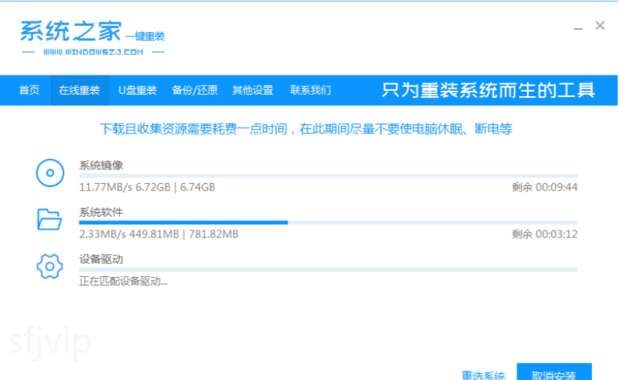The image size is (620, 380).
Task: Click the 2.33MB/s 449.81MB | 781.82MB status text
Action: 159,234
